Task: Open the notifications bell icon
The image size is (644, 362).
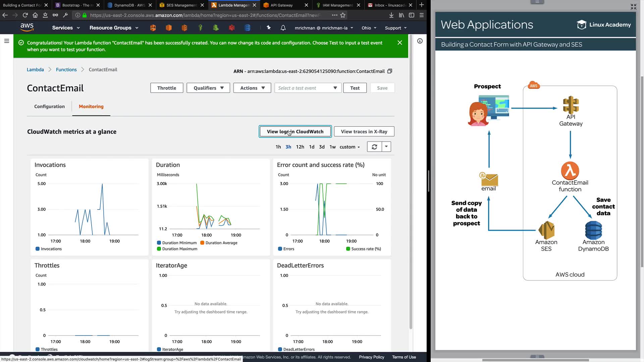Action: click(283, 28)
